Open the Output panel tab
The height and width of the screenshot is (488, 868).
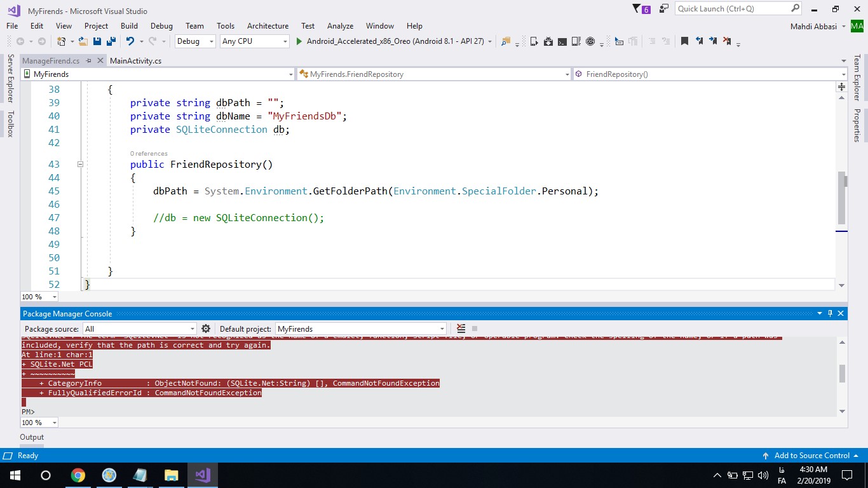click(32, 437)
